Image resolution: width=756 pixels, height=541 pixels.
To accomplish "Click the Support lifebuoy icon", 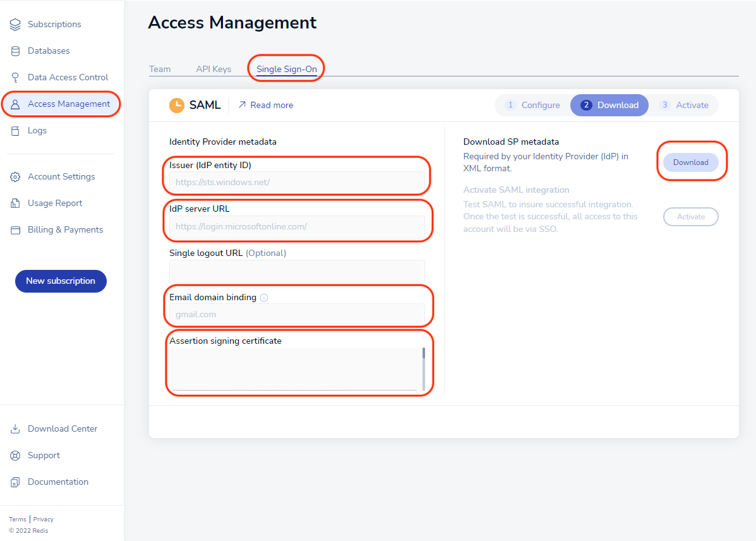I will click(x=15, y=456).
